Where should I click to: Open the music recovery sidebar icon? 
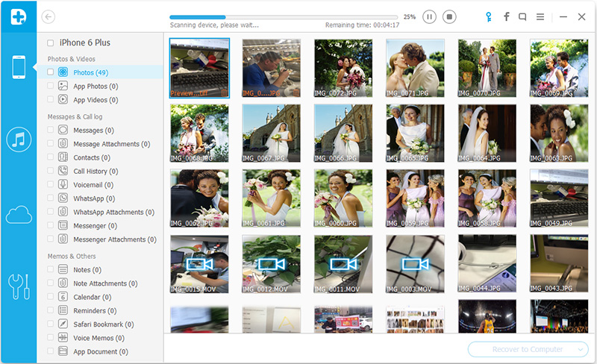click(19, 139)
